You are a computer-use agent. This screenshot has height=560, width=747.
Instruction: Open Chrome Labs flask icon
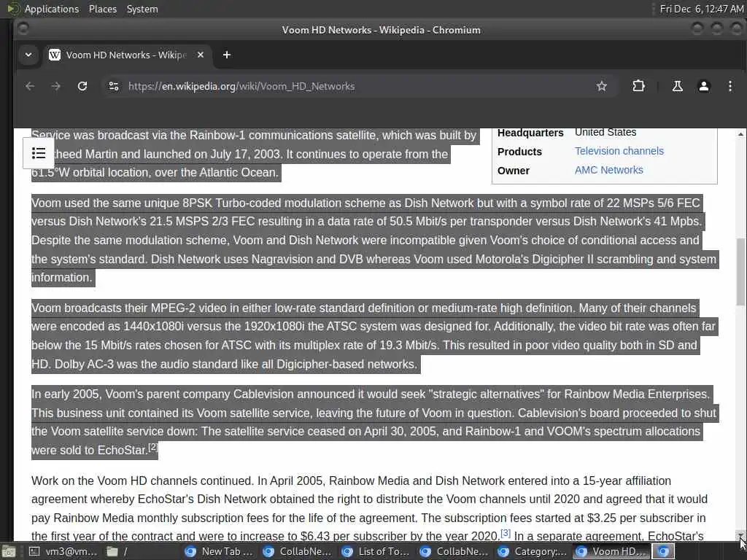point(677,86)
